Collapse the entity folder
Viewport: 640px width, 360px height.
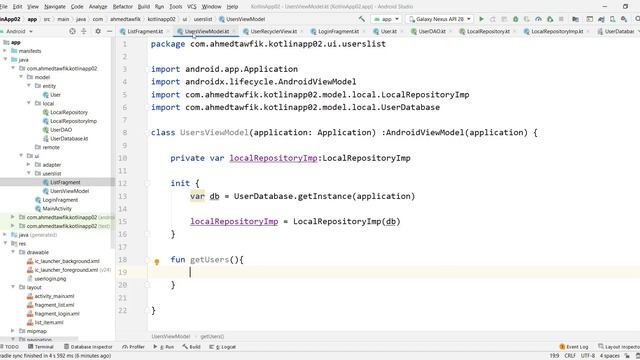pyautogui.click(x=29, y=86)
